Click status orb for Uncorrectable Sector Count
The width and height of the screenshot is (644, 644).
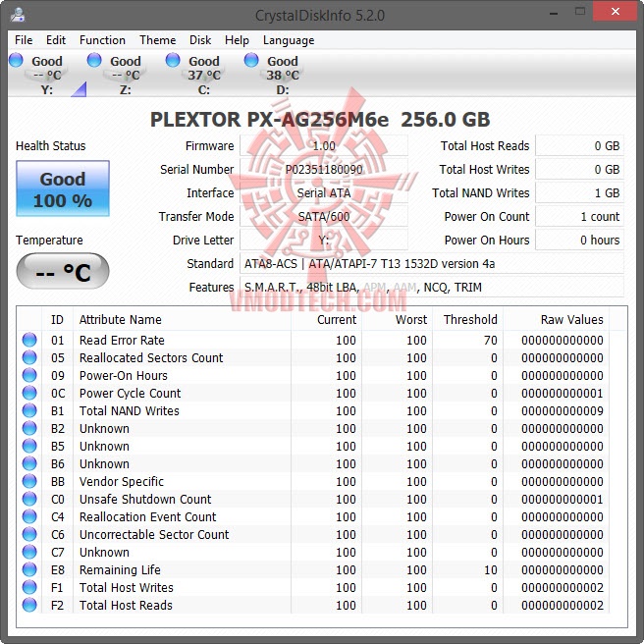(29, 534)
